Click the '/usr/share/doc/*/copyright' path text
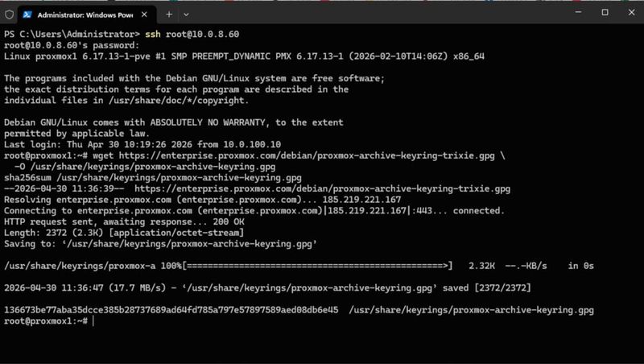The height and width of the screenshot is (364, 644). (x=178, y=101)
